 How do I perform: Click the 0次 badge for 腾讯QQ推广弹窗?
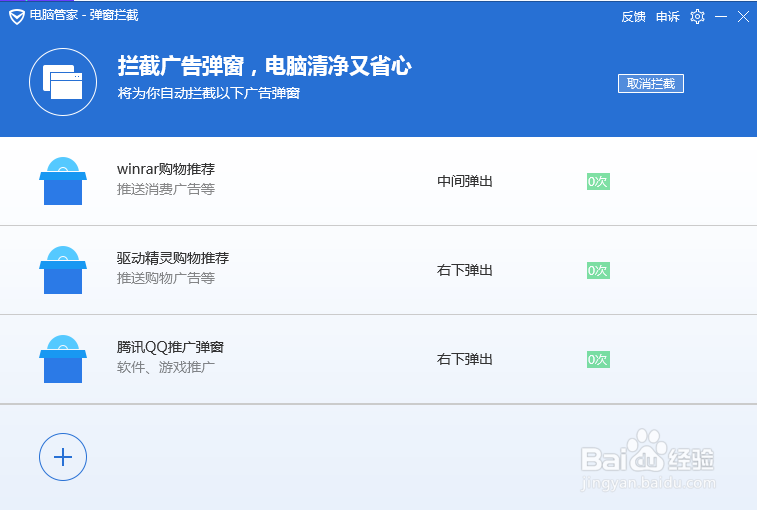[x=598, y=359]
